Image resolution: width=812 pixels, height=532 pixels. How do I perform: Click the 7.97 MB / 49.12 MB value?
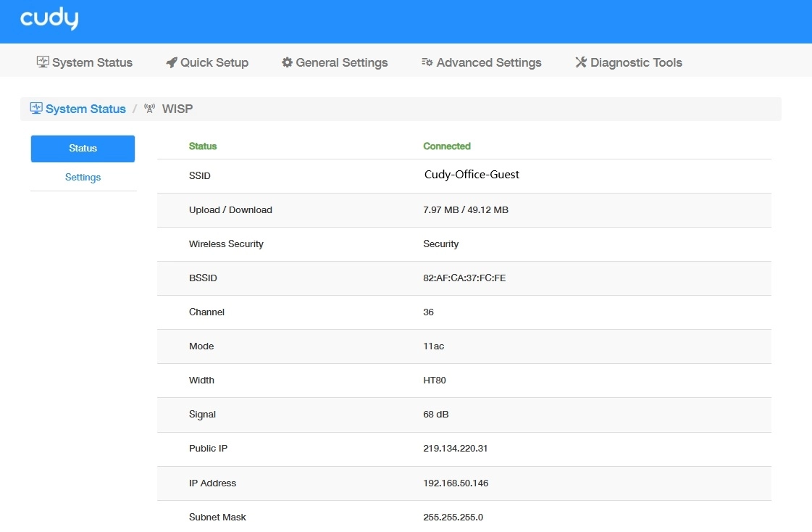[466, 209]
